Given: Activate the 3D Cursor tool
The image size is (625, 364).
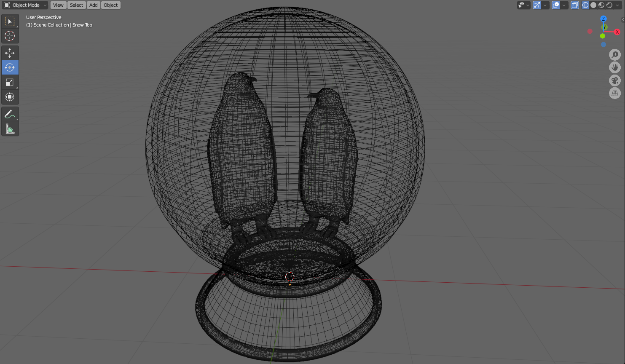Looking at the screenshot, I should [10, 36].
